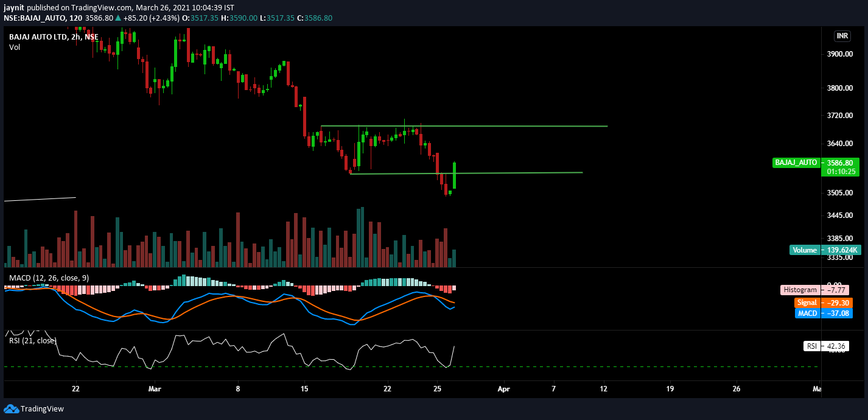Image resolution: width=868 pixels, height=420 pixels.
Task: Click the 3800.00 price axis label
Action: pyautogui.click(x=841, y=88)
